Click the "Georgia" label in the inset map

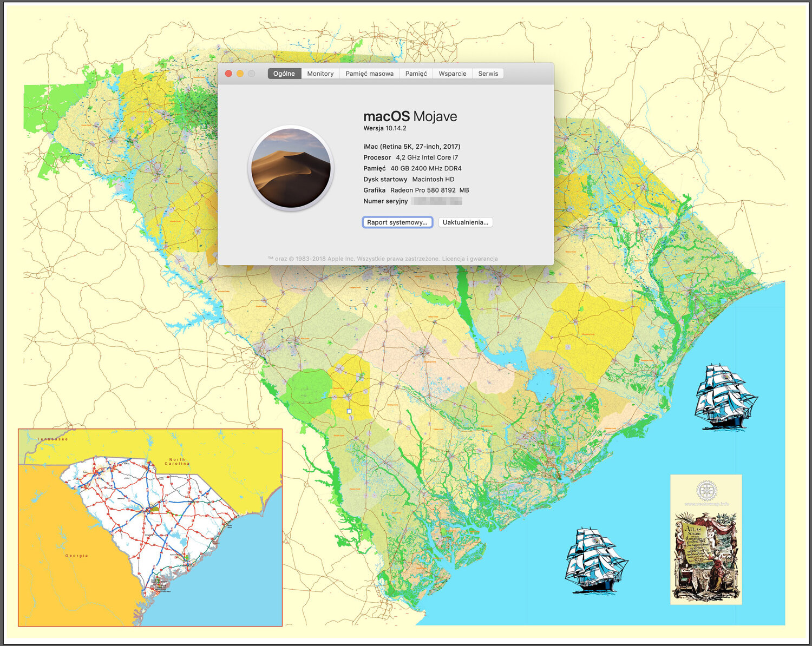pos(77,556)
